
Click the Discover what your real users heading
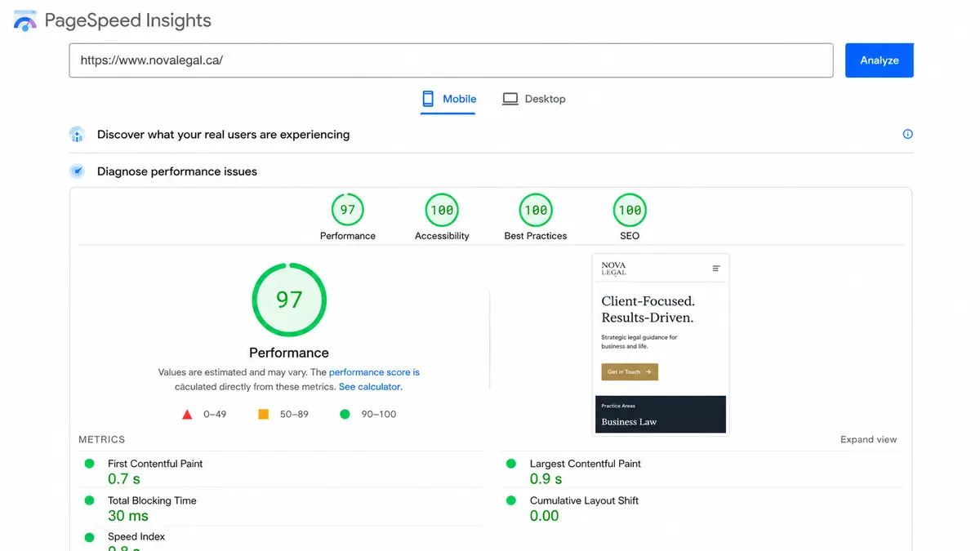223,135
